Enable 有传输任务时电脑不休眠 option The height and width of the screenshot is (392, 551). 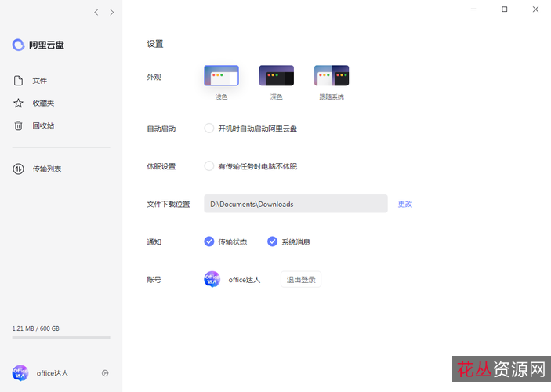point(209,166)
